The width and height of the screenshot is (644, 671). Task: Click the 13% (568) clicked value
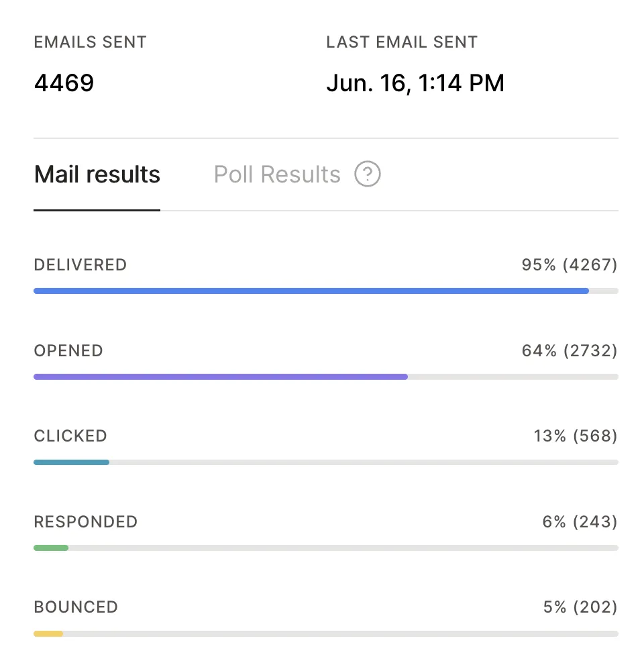[x=576, y=436]
